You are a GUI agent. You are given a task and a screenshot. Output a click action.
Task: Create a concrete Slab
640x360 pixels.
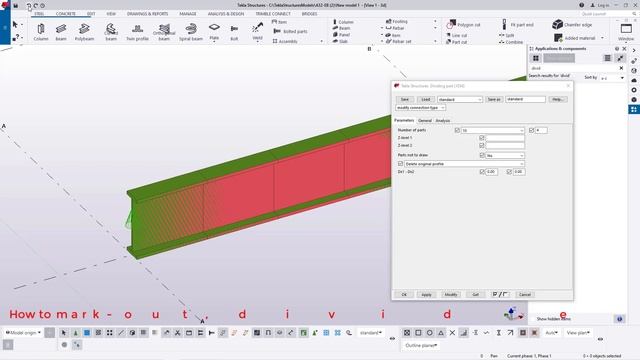click(340, 41)
